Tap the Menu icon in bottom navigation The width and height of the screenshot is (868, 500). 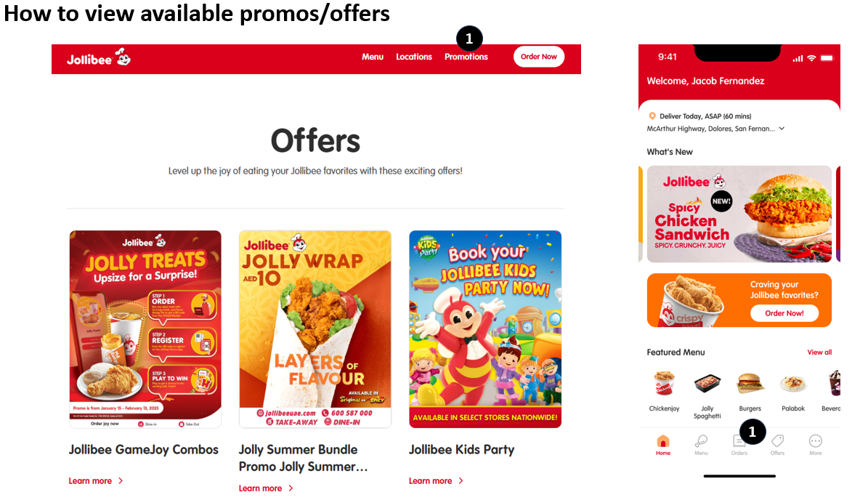pyautogui.click(x=701, y=440)
